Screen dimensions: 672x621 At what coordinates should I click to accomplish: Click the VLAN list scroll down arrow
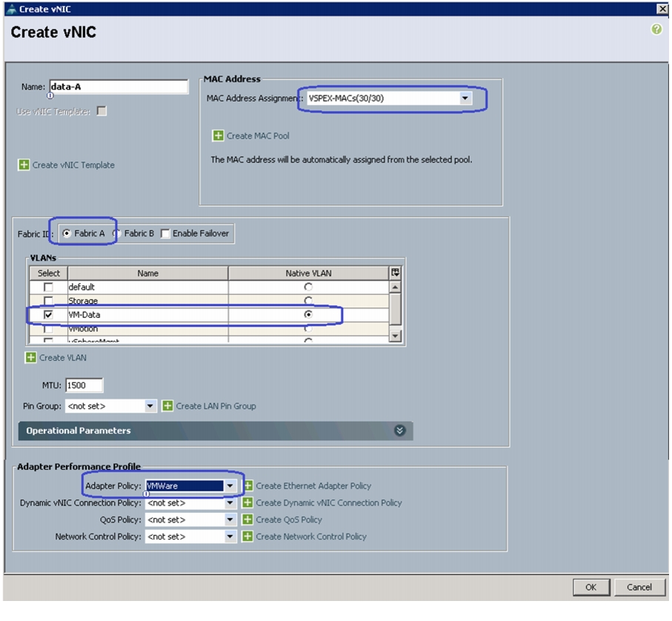tap(395, 336)
